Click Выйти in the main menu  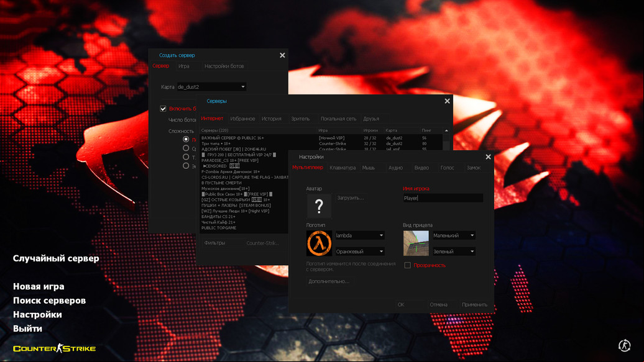tap(27, 328)
